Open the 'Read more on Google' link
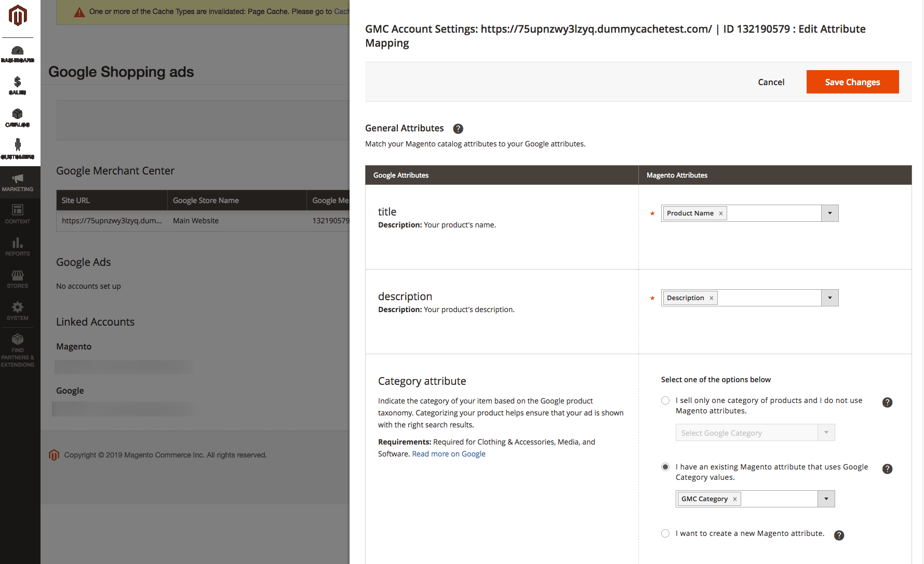This screenshot has height=564, width=924. coord(448,454)
